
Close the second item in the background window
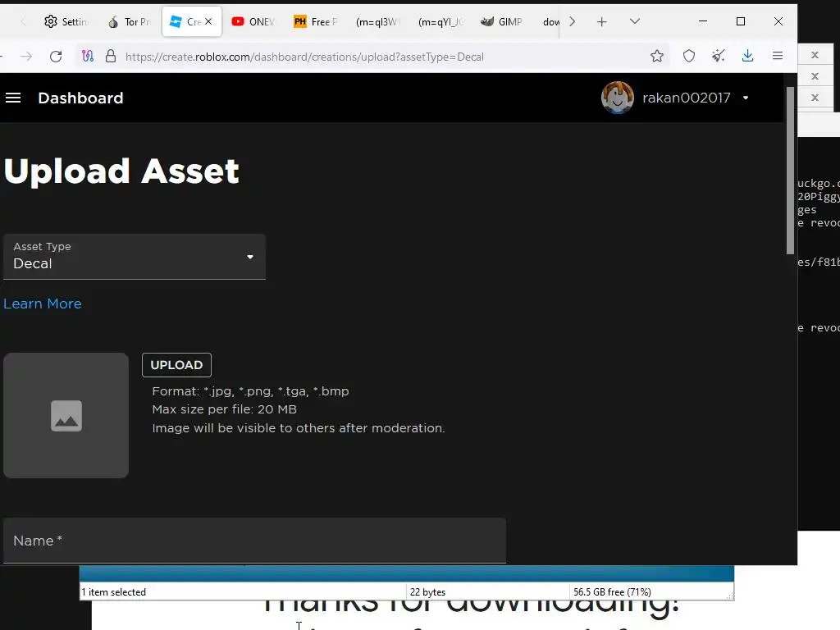815,76
